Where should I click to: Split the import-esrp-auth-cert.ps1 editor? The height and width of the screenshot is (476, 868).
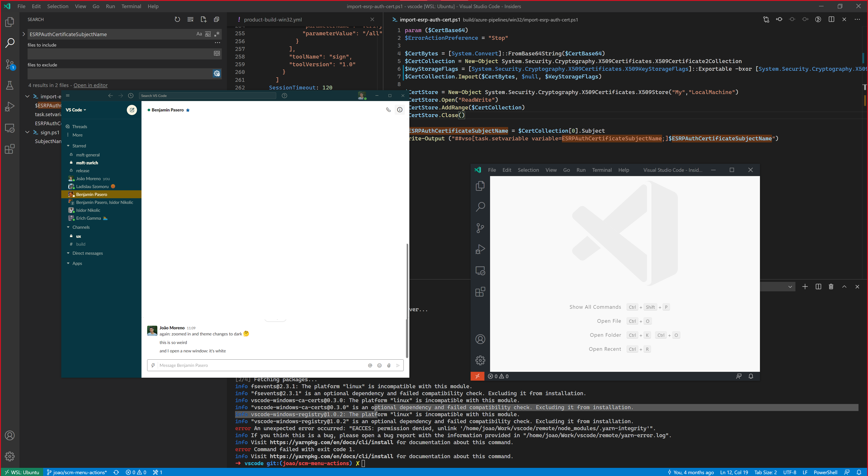(x=831, y=19)
